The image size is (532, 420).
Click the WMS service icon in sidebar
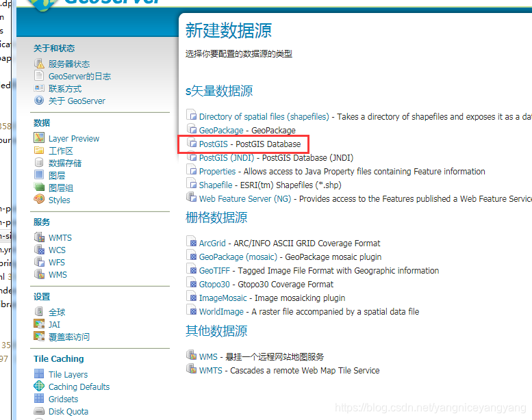(x=39, y=274)
